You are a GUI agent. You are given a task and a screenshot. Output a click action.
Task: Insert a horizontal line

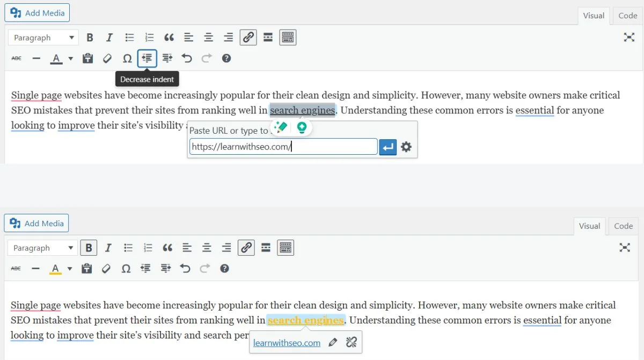point(36,58)
